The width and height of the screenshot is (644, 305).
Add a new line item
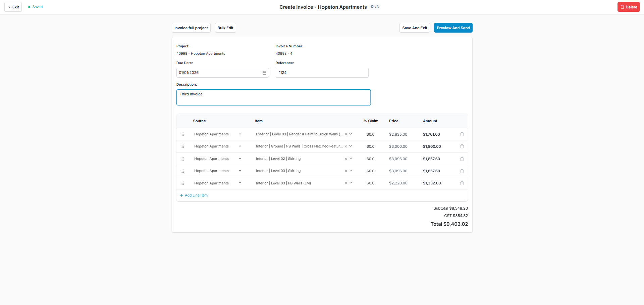194,195
